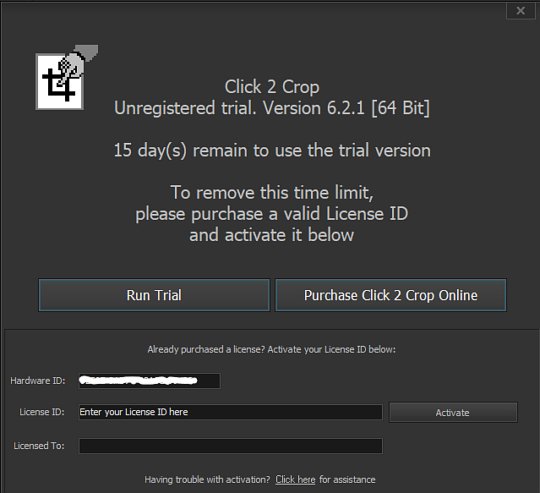Screen dimensions: 540x493
Task: Click the 'and activate it below' line
Action: 272,235
